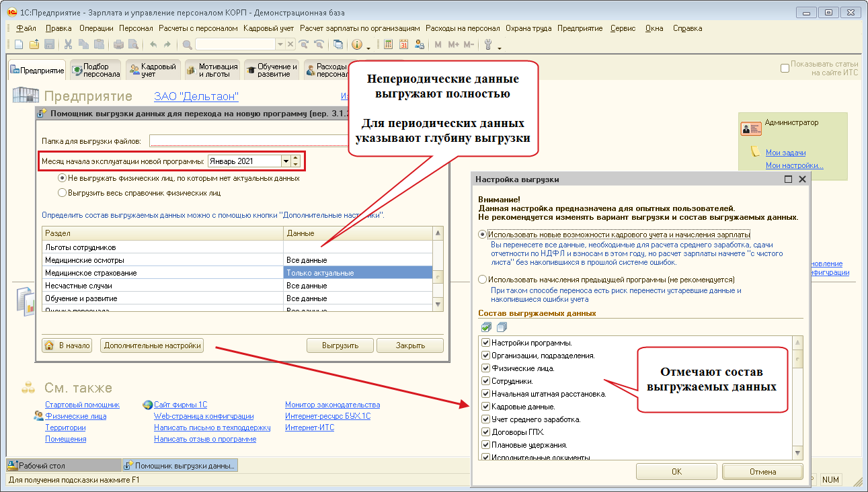This screenshot has height=492, width=868.
Task: Switch to the 'Мотивация и льготы' tab
Action: pyautogui.click(x=211, y=70)
